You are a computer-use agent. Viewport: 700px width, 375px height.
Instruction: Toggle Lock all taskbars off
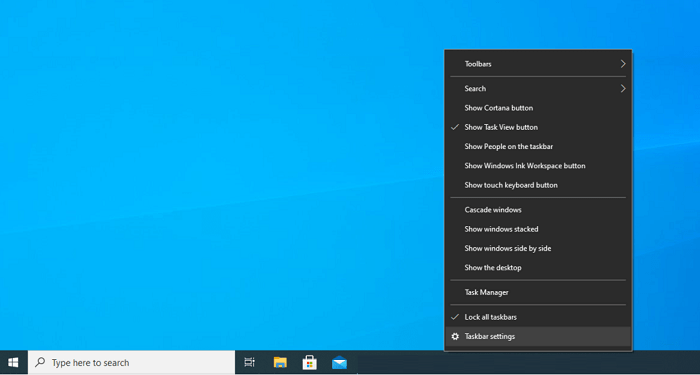tap(538, 317)
